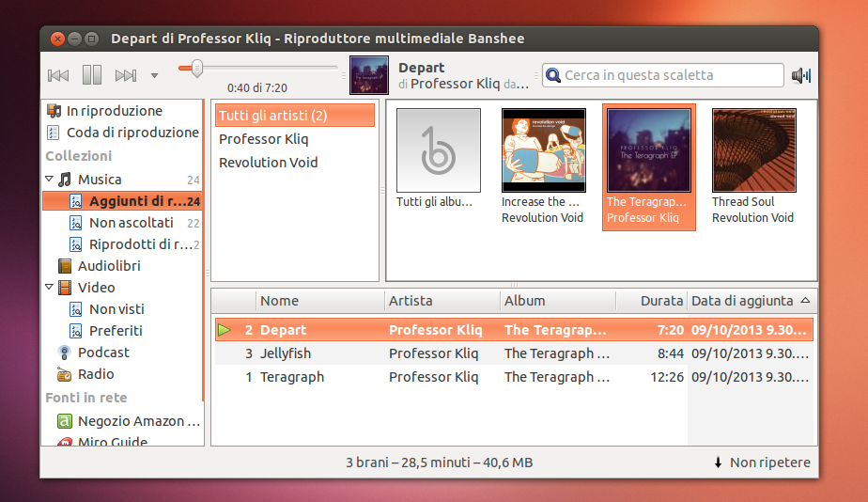868x502 pixels.
Task: Select Tutti gli artisti filter
Action: (x=295, y=116)
